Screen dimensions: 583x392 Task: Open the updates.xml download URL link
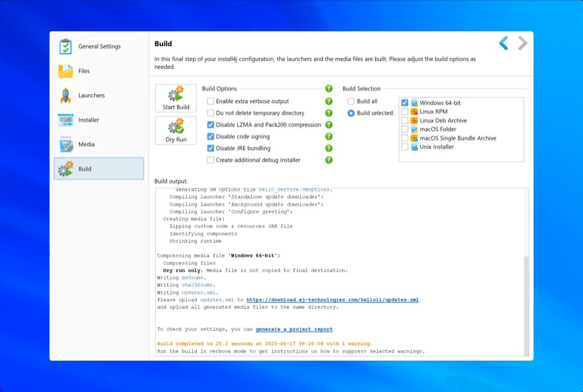click(x=332, y=300)
